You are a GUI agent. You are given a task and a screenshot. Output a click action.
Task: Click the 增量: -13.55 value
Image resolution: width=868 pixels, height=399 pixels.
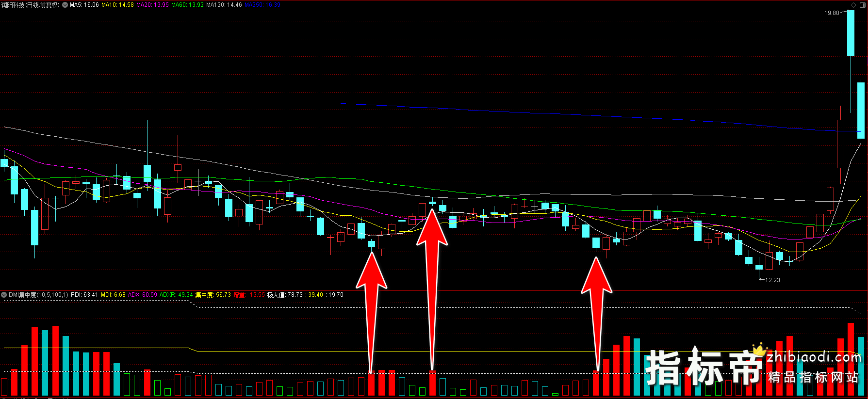click(x=249, y=295)
